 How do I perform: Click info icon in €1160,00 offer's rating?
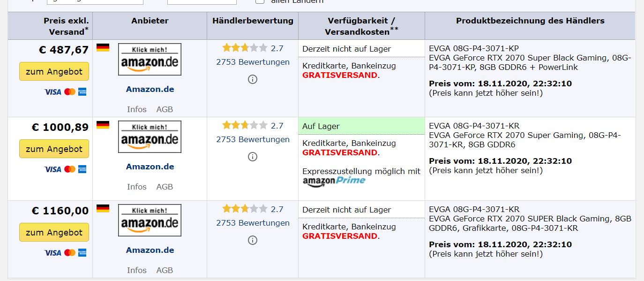click(x=253, y=240)
